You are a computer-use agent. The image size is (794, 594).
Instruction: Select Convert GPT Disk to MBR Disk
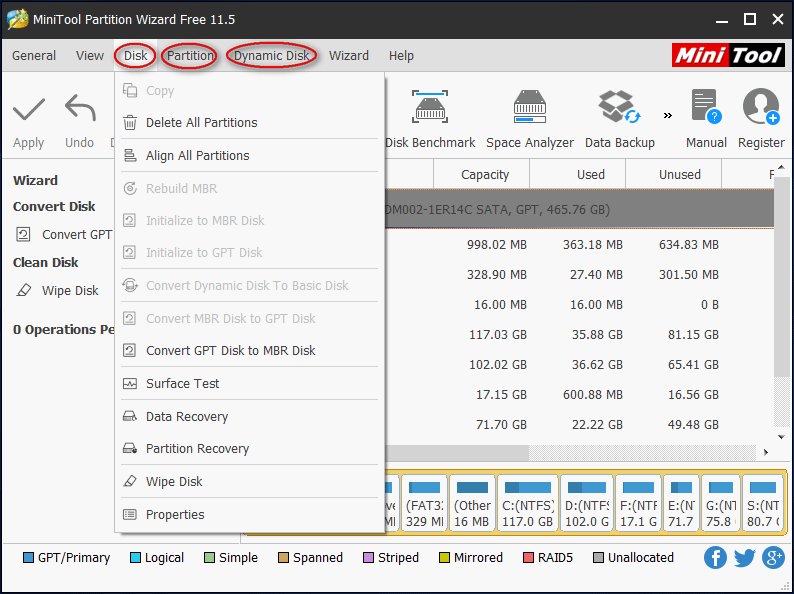[x=250, y=350]
